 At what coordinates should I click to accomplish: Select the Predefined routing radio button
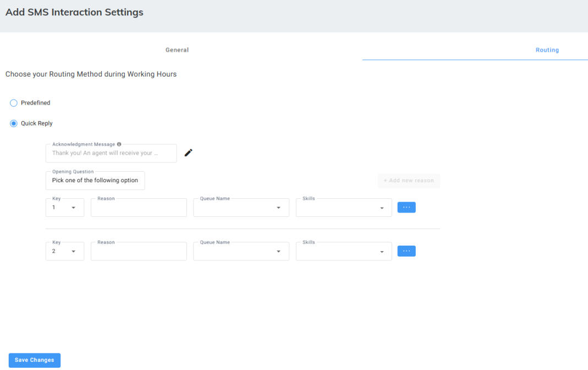(x=14, y=103)
